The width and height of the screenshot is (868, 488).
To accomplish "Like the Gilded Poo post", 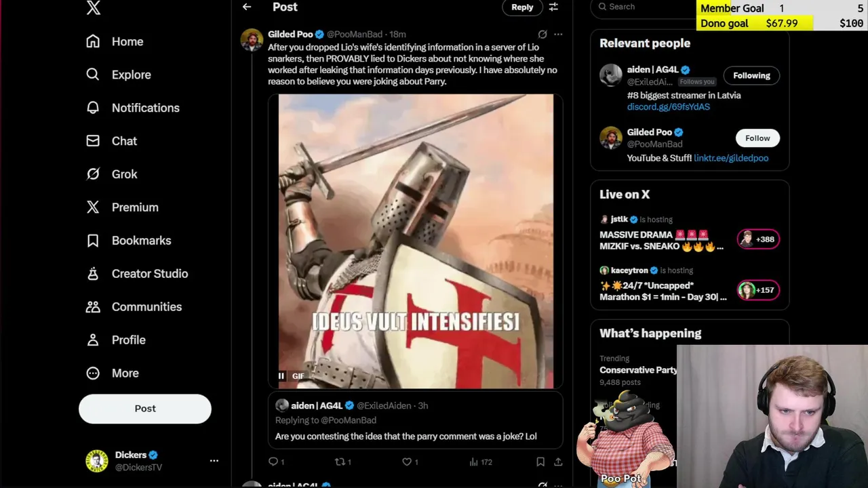I will 410,462.
